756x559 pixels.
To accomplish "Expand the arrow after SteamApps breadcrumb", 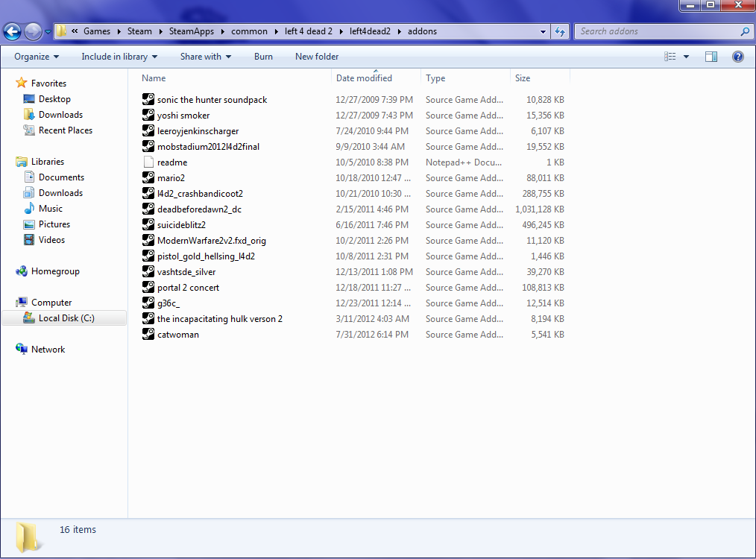I will point(223,31).
